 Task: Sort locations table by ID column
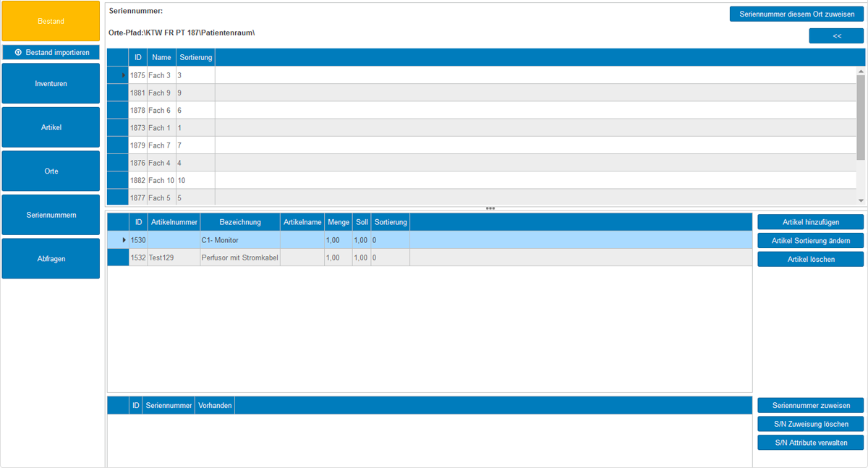pos(137,57)
